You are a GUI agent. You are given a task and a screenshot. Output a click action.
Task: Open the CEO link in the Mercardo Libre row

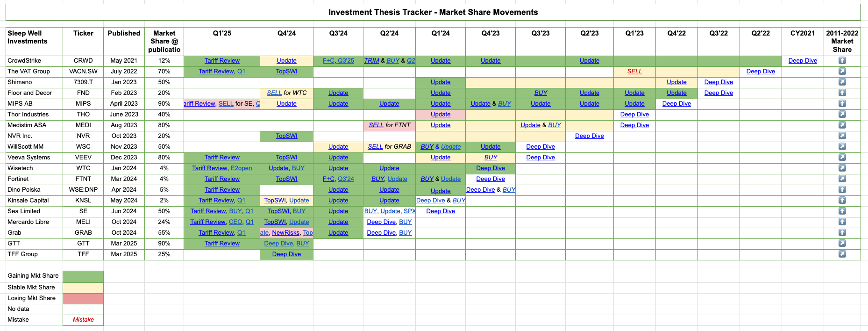pyautogui.click(x=235, y=222)
